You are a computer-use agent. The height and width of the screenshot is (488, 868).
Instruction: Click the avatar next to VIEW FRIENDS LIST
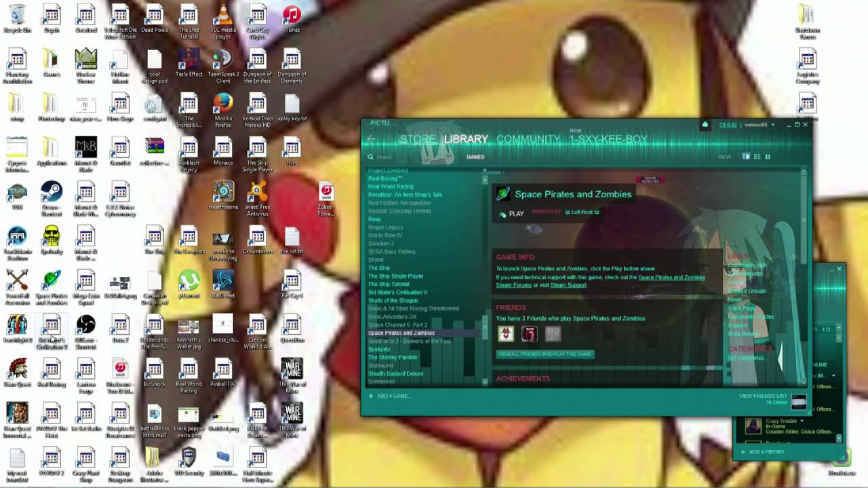pyautogui.click(x=799, y=402)
